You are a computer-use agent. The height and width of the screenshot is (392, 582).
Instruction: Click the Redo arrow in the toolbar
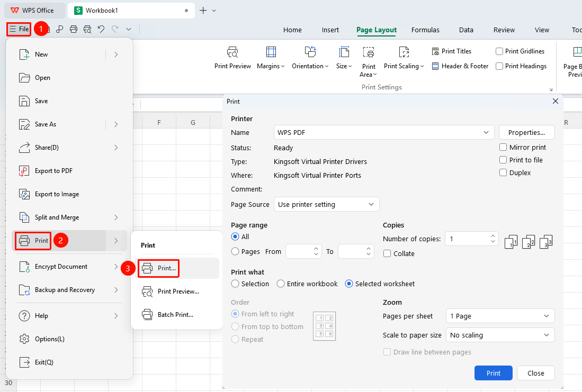coord(115,29)
